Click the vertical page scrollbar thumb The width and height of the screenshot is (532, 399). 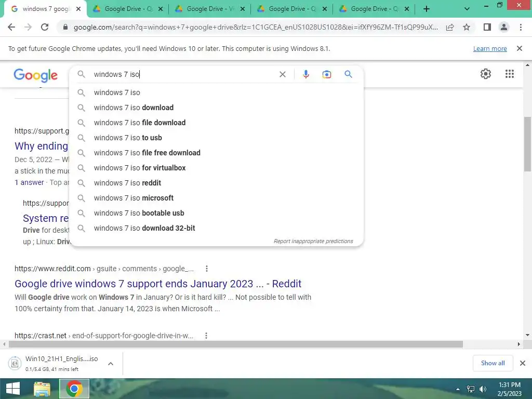(x=527, y=144)
